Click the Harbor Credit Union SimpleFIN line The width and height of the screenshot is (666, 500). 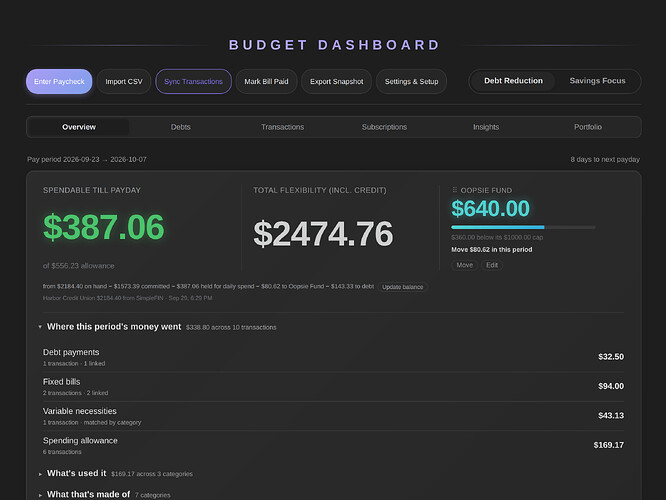coord(127,298)
